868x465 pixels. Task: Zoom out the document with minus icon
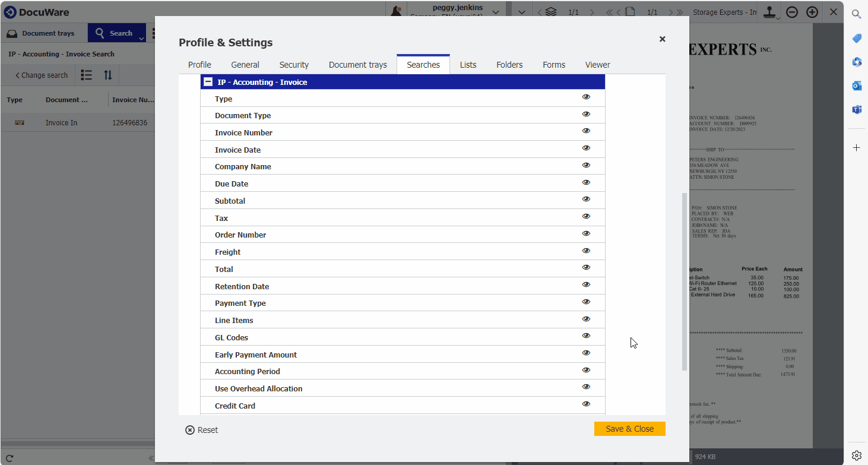tap(792, 12)
